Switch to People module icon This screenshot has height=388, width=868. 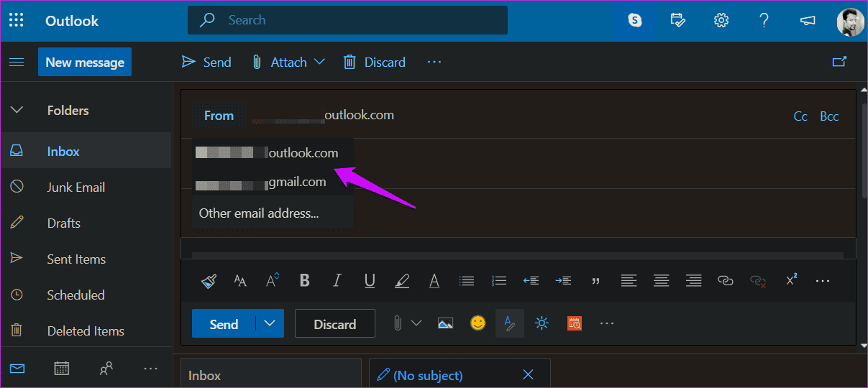point(106,369)
